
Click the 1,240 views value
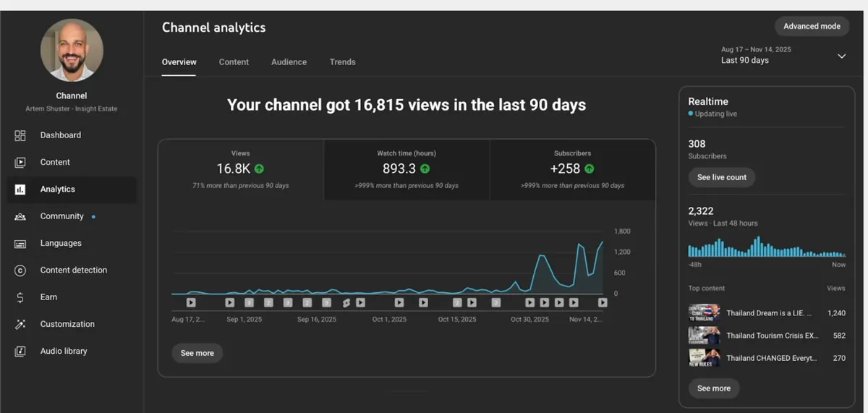point(836,313)
